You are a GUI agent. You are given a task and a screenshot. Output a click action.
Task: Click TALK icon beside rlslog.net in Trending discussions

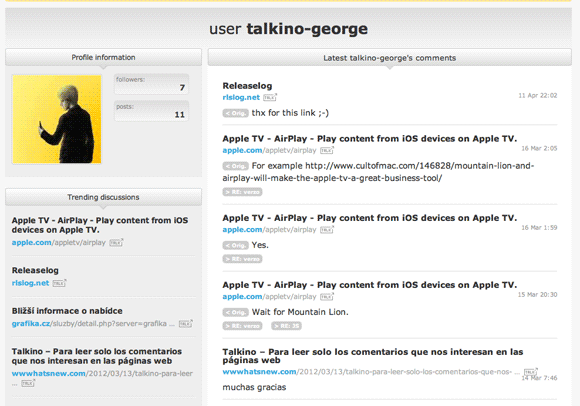59,283
